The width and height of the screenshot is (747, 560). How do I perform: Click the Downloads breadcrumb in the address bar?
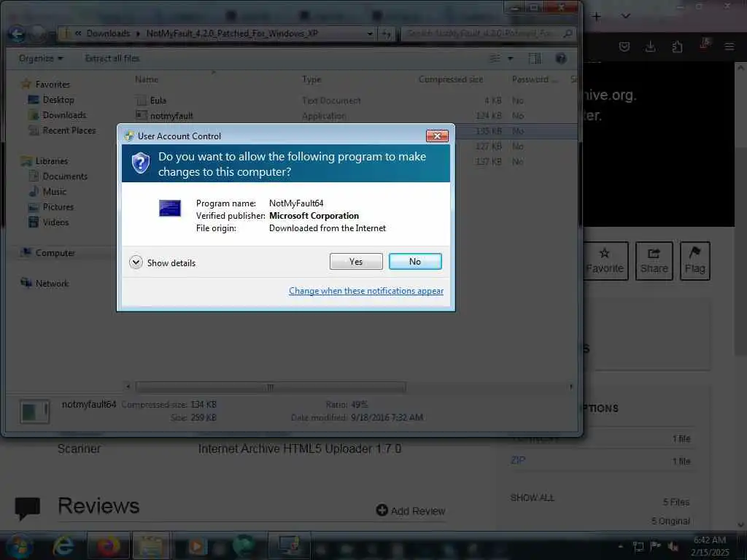108,34
